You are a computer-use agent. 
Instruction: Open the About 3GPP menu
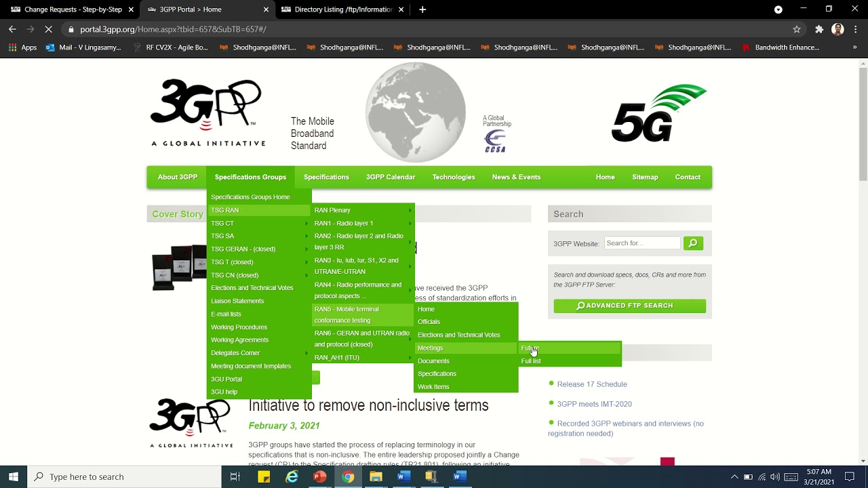[x=178, y=177]
